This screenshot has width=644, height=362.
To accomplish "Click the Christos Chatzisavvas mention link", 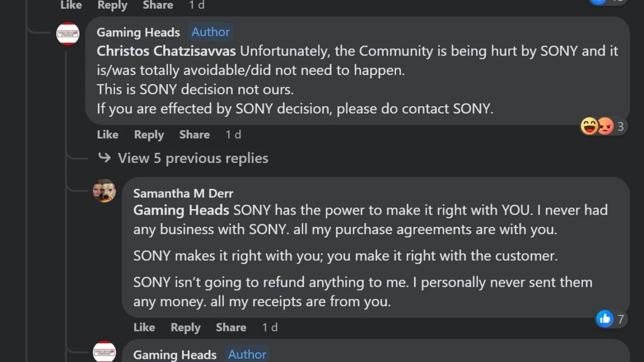I will click(166, 51).
